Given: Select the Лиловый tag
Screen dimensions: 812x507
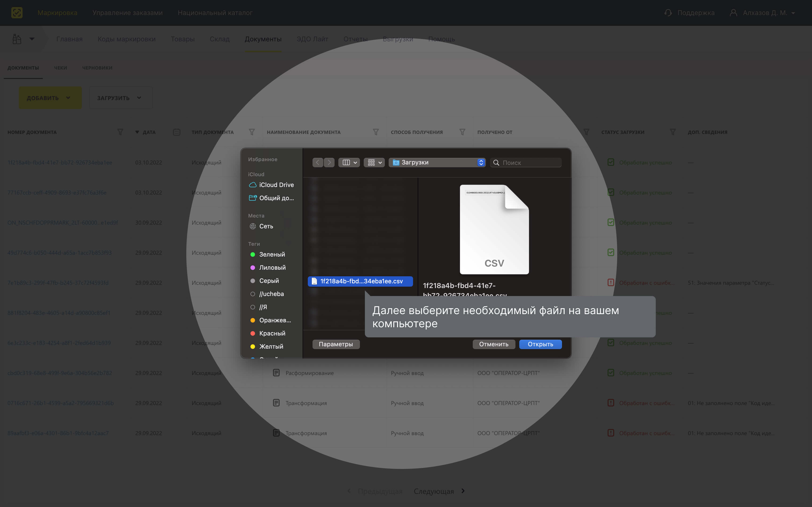Looking at the screenshot, I should [x=268, y=268].
